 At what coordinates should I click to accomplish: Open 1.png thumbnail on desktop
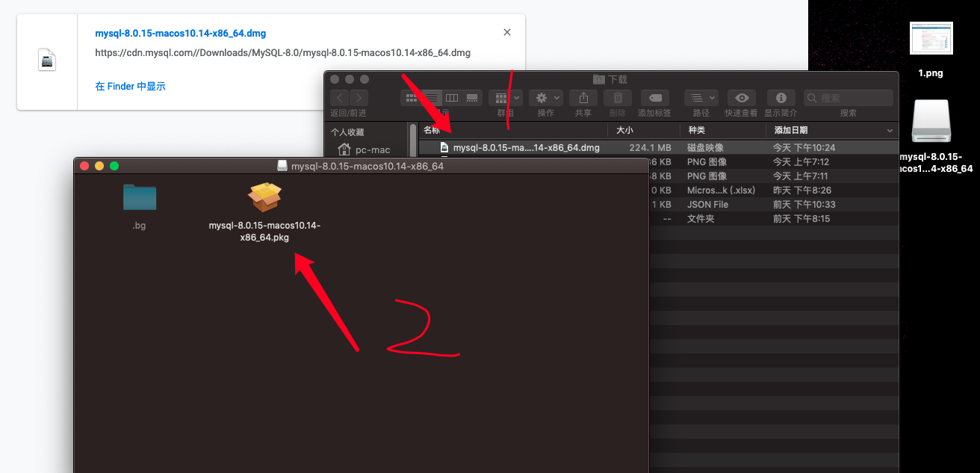point(931,38)
